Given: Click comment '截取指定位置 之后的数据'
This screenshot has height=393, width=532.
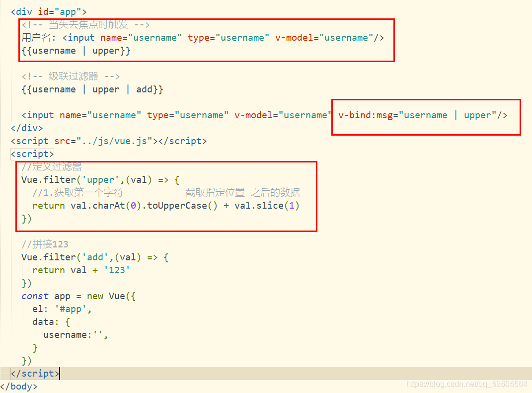Looking at the screenshot, I should (x=242, y=193).
